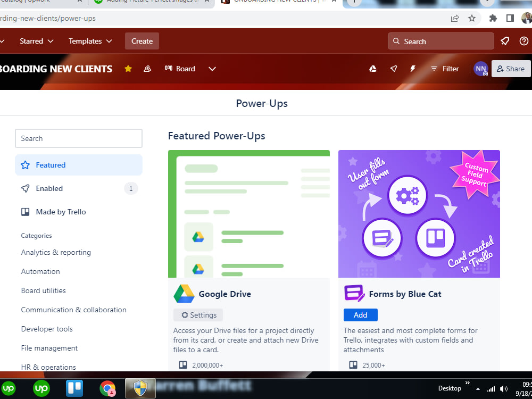Open HR & operations category

48,367
